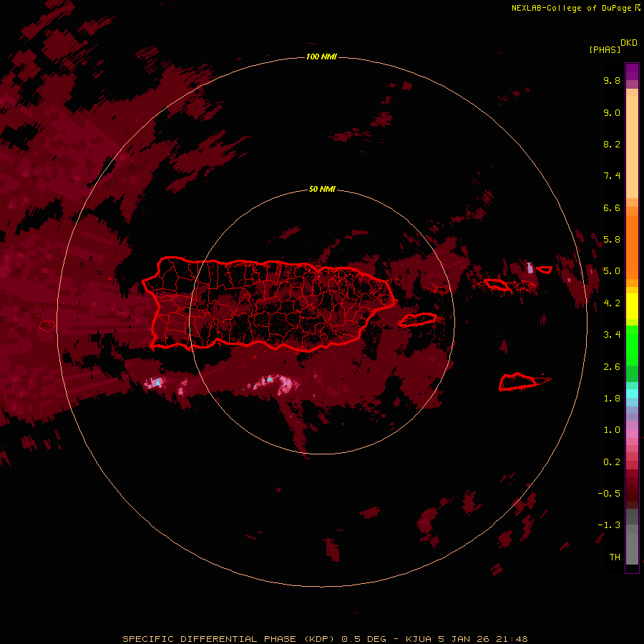Click the 100 NMI range ring label
Image resolution: width=644 pixels, height=644 pixels.
[x=321, y=57]
